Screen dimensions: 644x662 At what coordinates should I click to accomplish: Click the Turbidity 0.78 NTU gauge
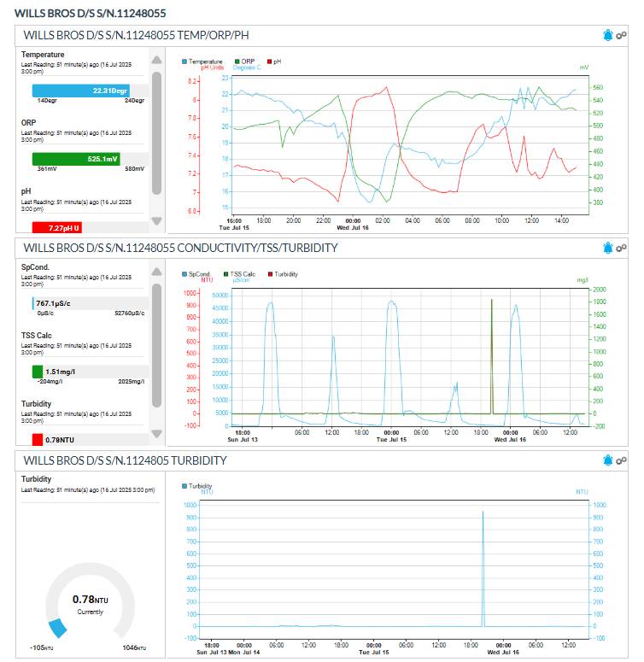(x=90, y=602)
